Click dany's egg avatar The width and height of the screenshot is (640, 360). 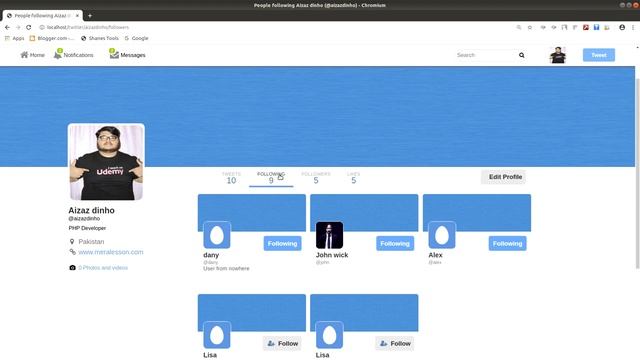coord(217,235)
